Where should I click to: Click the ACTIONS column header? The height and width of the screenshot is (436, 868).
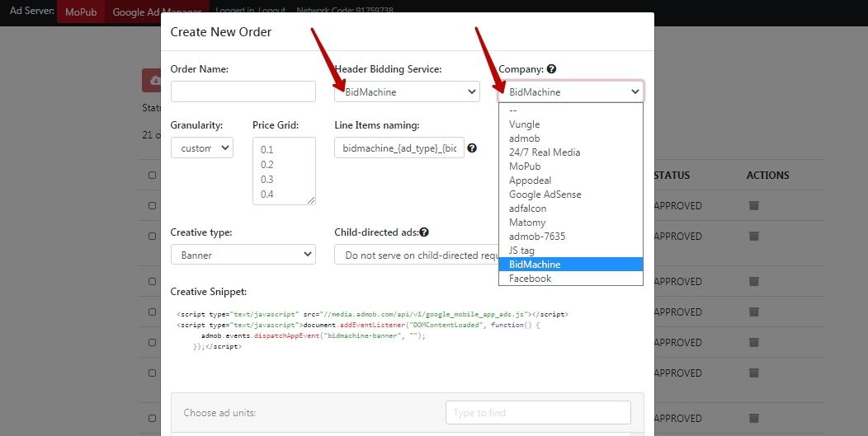click(768, 175)
